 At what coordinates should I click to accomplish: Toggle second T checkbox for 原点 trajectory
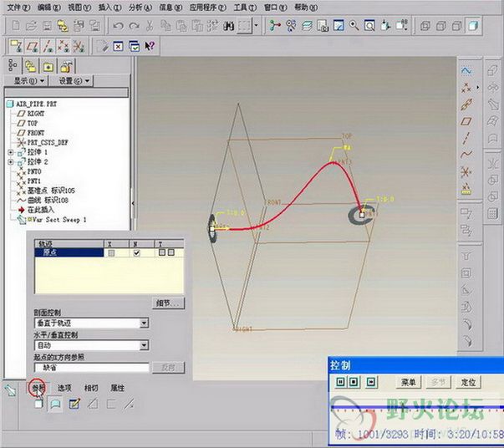(171, 252)
